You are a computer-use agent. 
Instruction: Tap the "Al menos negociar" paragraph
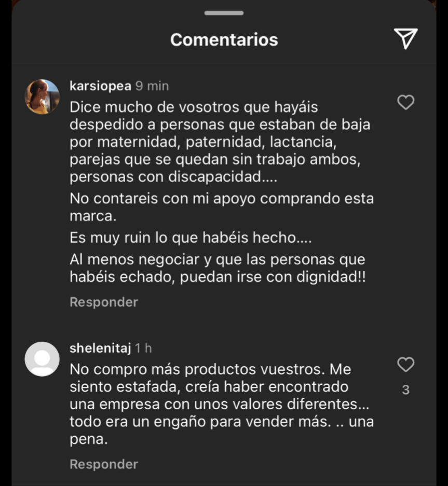[218, 268]
